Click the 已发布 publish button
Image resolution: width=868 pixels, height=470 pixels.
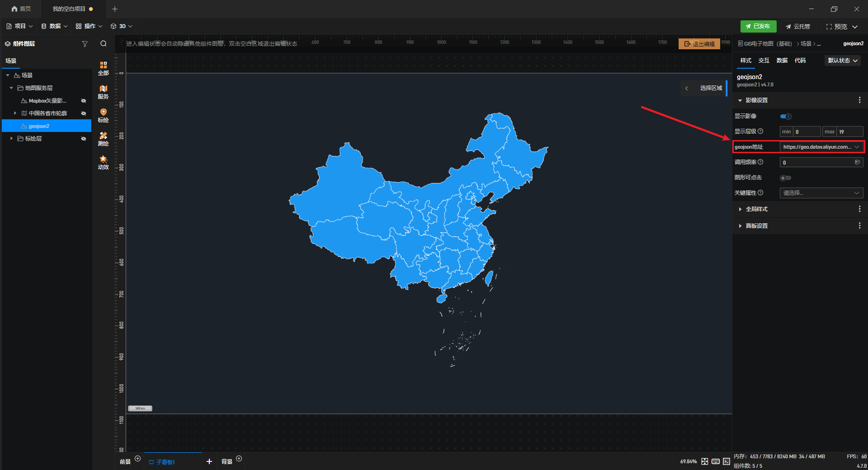tap(758, 26)
